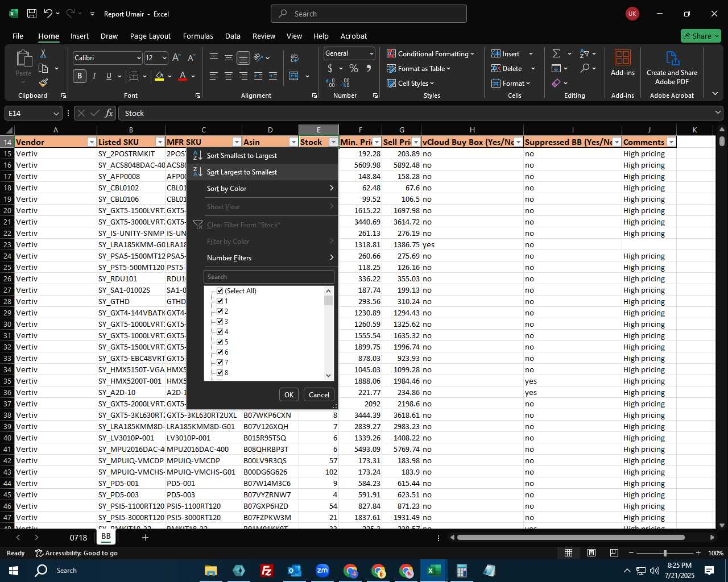Click the Paste clipboard icon
Viewport: 728px width, 582px height.
click(x=23, y=59)
